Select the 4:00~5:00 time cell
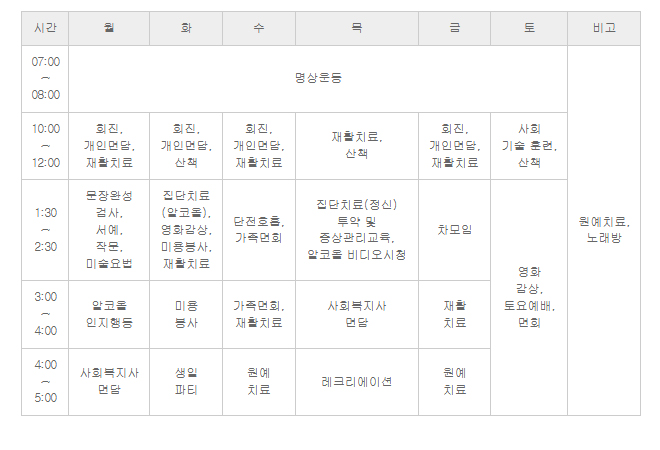This screenshot has height=450, width=660. (45, 382)
